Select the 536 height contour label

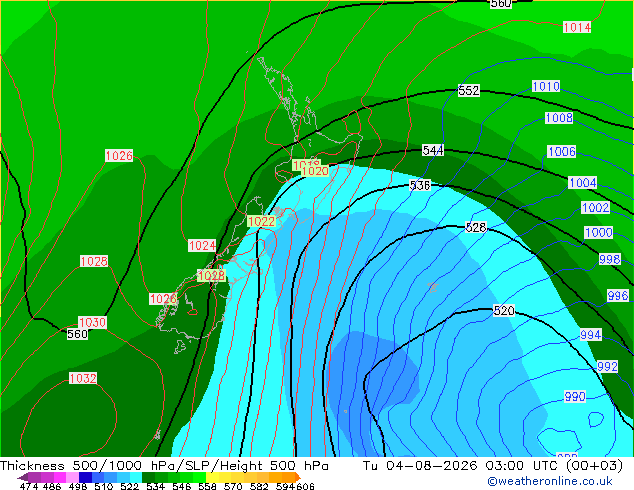coord(420,185)
